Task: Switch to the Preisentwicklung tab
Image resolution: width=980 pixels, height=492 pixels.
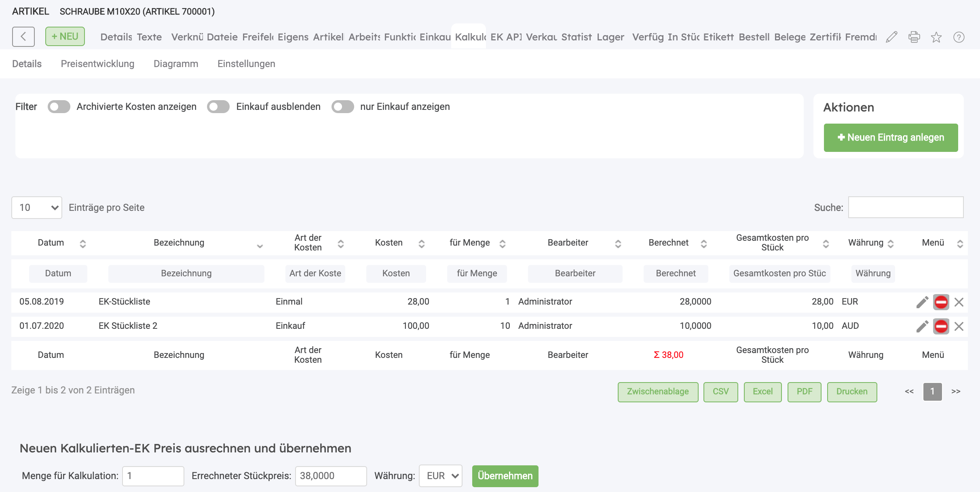Action: [97, 64]
